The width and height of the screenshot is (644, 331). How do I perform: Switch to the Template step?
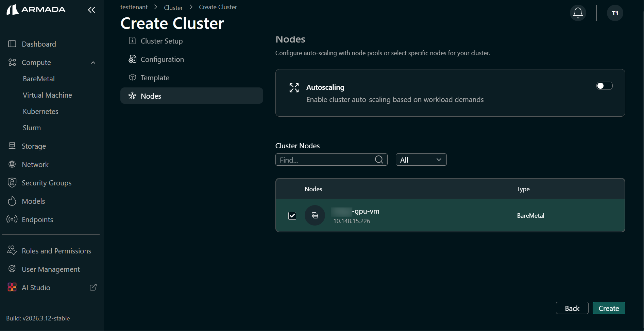coord(155,78)
